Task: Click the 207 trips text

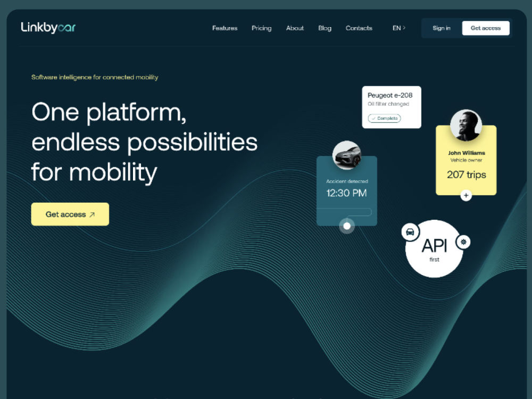Action: click(466, 174)
